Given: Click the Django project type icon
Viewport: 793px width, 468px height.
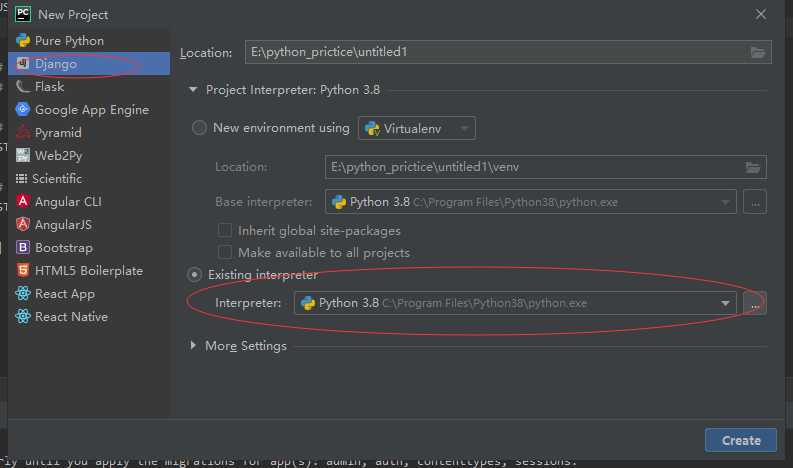Looking at the screenshot, I should tap(23, 64).
